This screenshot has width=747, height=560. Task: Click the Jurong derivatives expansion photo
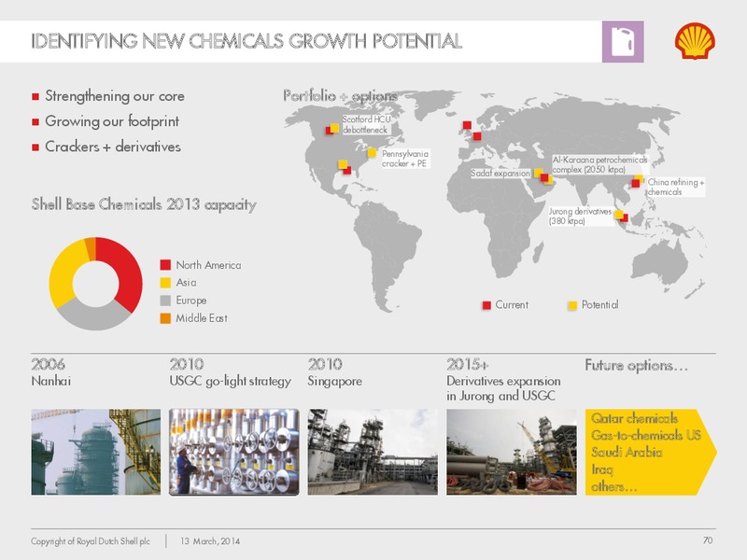[511, 452]
